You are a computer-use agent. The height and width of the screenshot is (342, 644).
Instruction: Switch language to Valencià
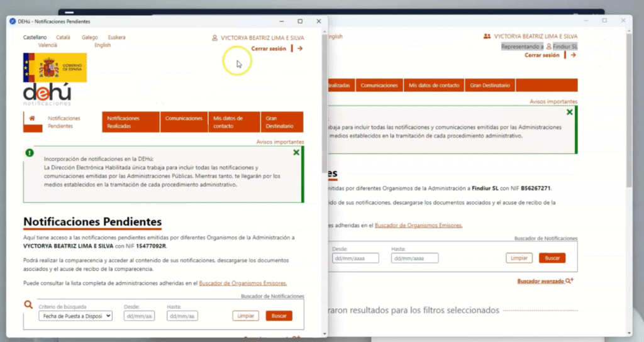click(x=48, y=45)
